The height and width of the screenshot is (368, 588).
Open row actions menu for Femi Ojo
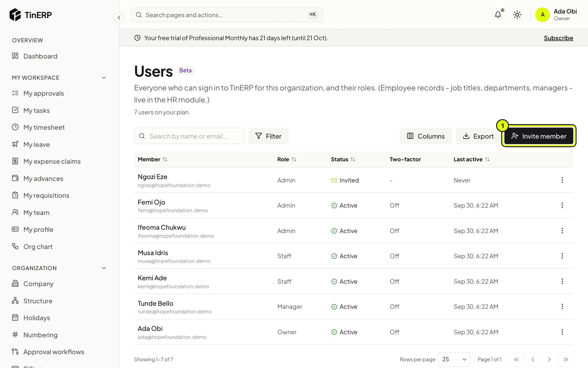coord(562,205)
